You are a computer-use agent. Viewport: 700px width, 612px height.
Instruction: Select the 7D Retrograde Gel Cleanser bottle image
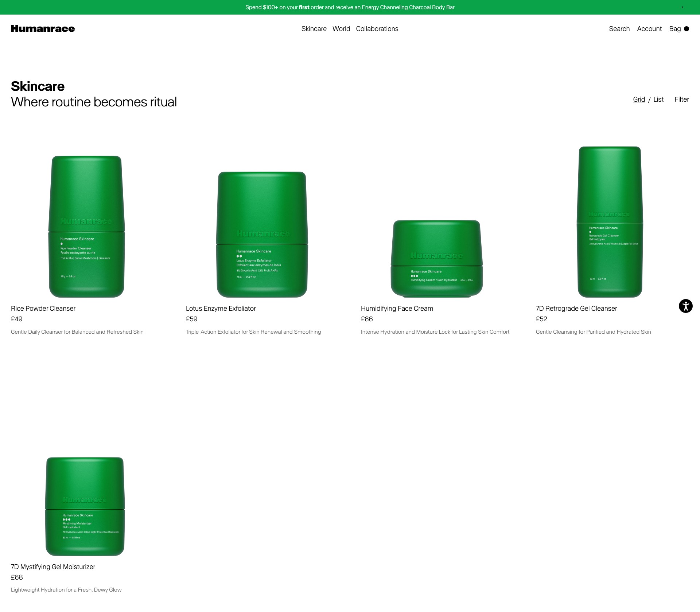610,222
